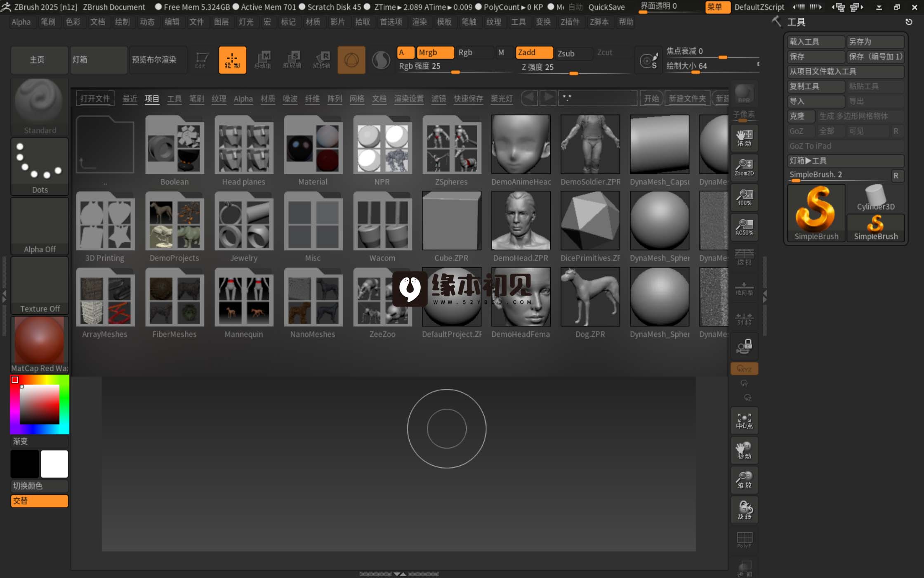
Task: Select the Move gizmo mode icon
Action: pos(262,60)
